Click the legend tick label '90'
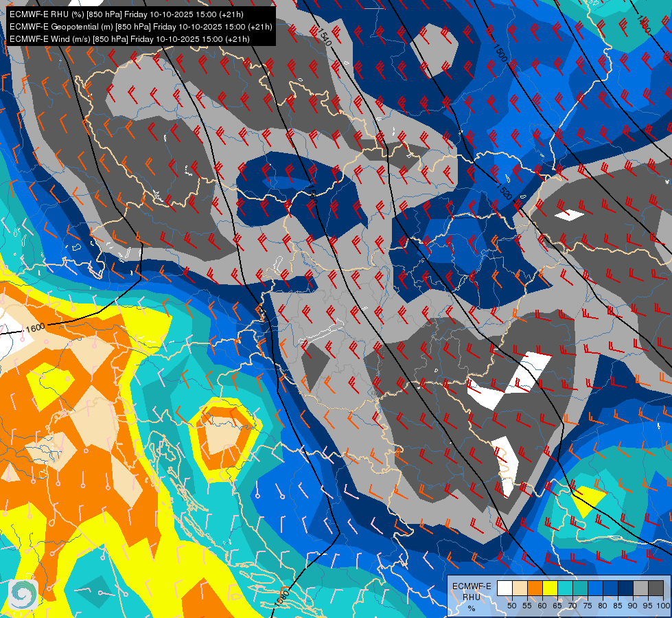This screenshot has height=618, width=672. [633, 606]
